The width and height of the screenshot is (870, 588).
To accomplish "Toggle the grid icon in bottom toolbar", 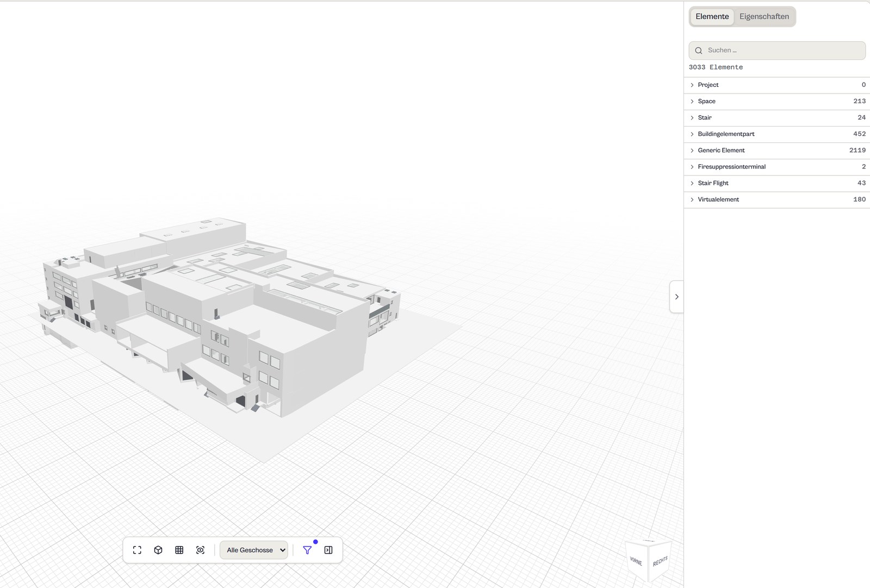I will click(179, 550).
